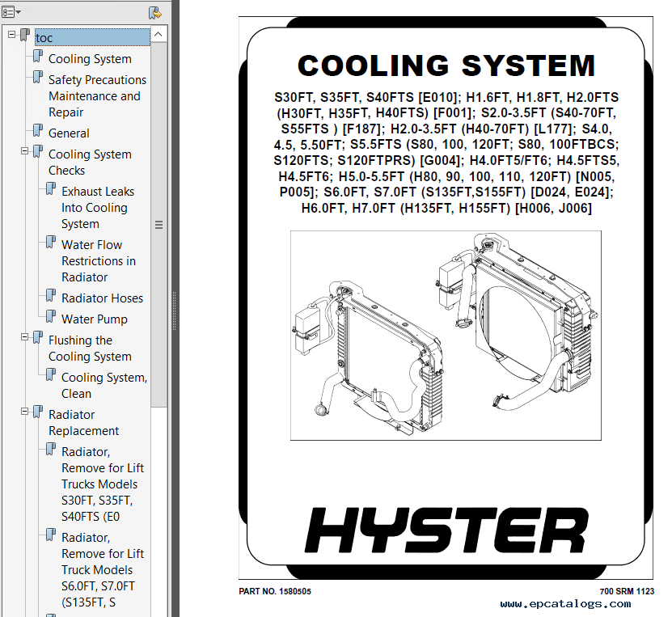Click the Cooling System bookmark icon
The width and height of the screenshot is (672, 617).
tap(38, 56)
